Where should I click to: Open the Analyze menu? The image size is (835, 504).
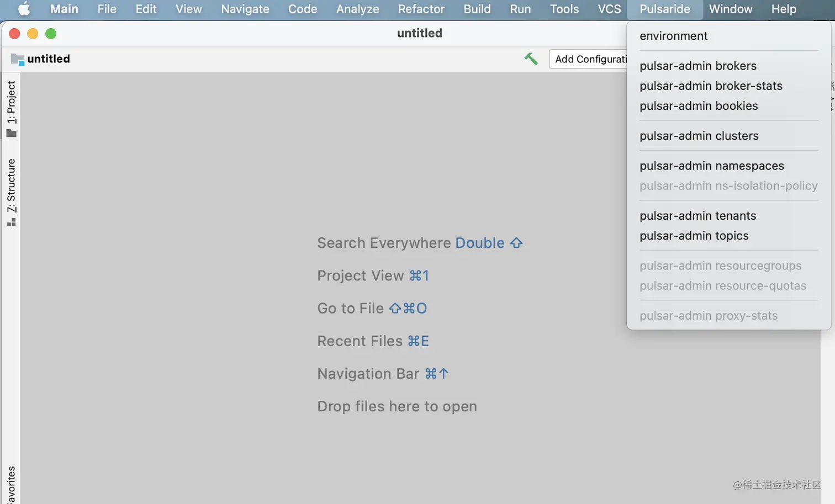(x=358, y=9)
